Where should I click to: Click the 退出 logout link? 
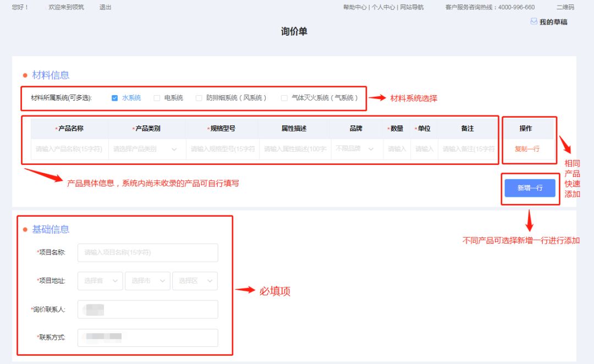pyautogui.click(x=105, y=7)
